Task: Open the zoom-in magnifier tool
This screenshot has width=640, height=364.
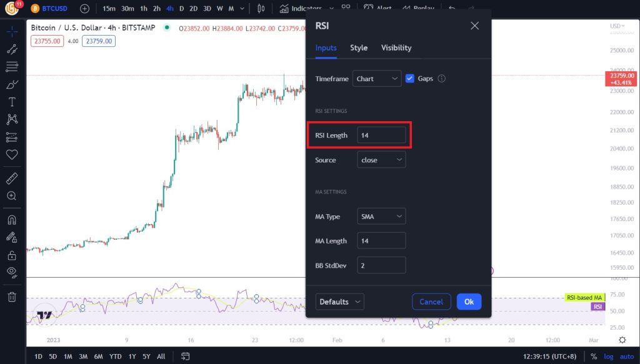Action: pyautogui.click(x=12, y=195)
